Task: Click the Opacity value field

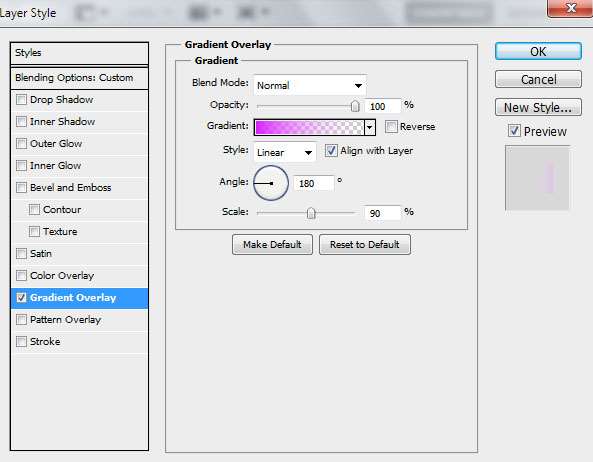Action: pos(382,106)
